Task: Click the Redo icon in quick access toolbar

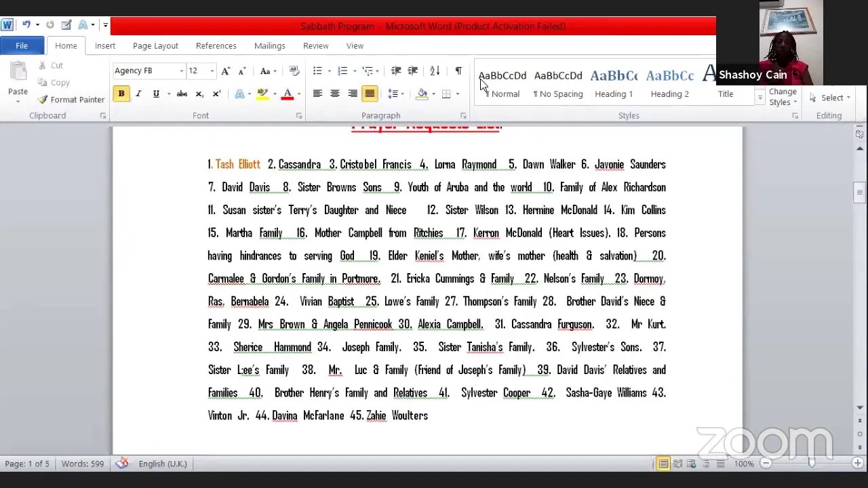Action: tap(50, 25)
